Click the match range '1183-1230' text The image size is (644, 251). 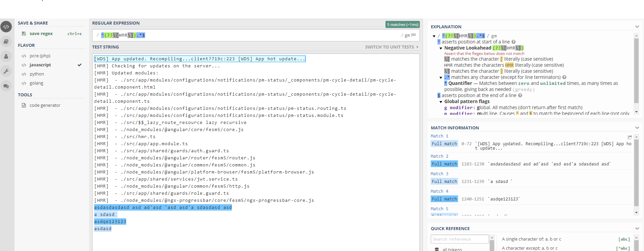point(473,164)
